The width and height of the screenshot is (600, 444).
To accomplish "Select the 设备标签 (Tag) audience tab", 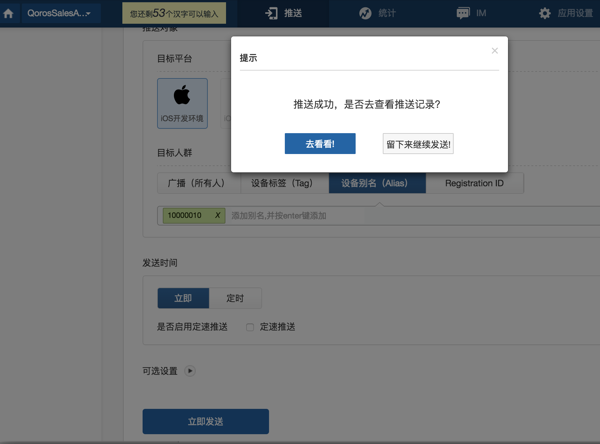I will 284,183.
